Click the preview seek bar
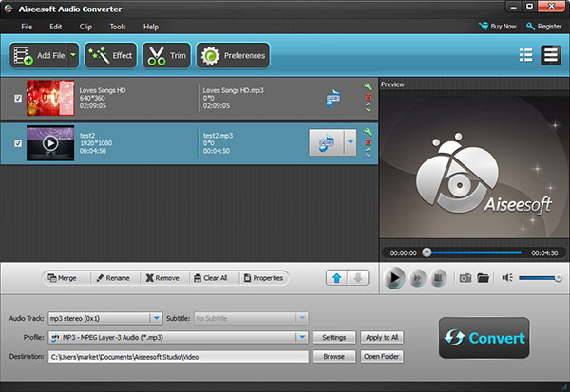This screenshot has height=392, width=570. 474,252
